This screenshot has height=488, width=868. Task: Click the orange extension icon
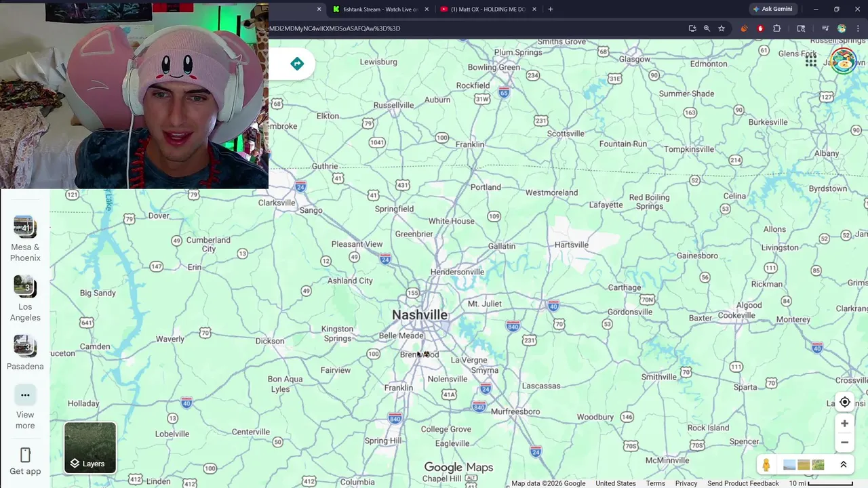click(744, 28)
